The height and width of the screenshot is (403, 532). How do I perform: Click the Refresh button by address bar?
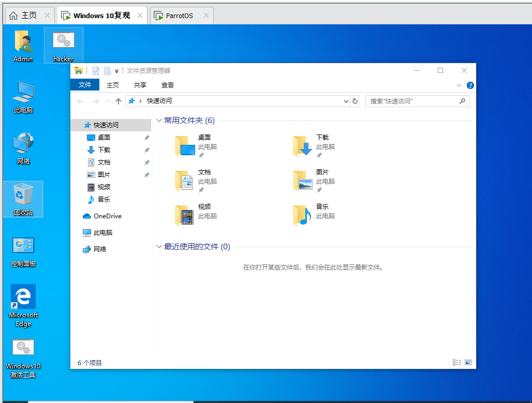[x=355, y=101]
